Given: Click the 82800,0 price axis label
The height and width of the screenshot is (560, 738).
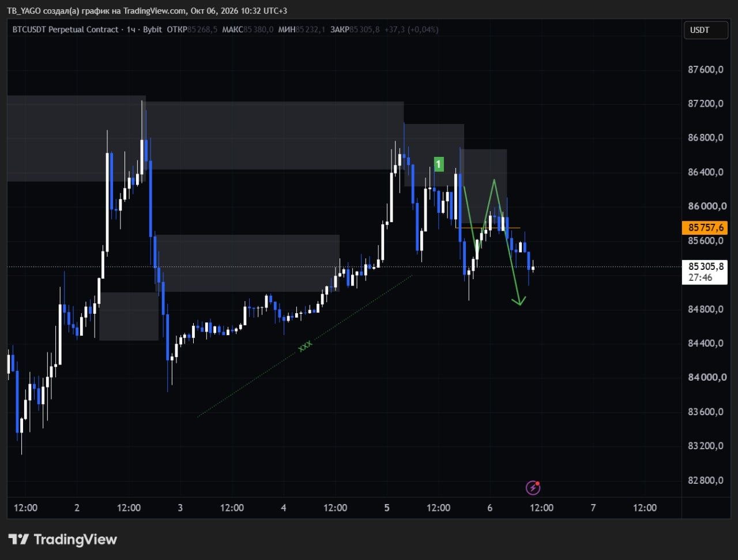Looking at the screenshot, I should pyautogui.click(x=706, y=480).
